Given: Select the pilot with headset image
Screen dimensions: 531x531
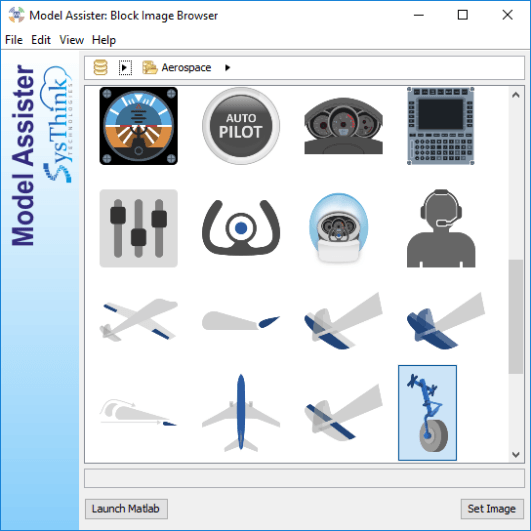Looking at the screenshot, I should (441, 228).
